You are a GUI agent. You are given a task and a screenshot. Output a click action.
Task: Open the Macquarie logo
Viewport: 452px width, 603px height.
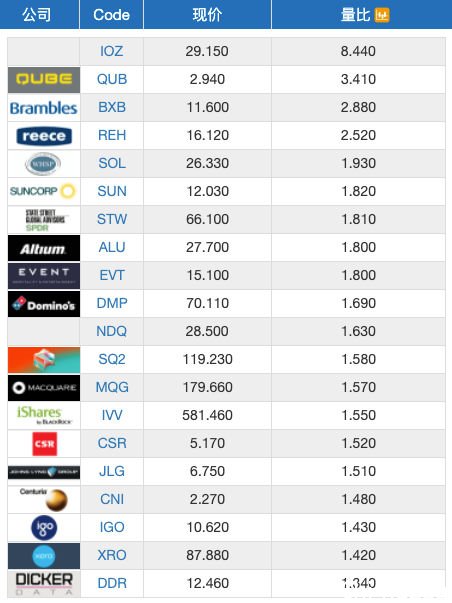point(44,388)
